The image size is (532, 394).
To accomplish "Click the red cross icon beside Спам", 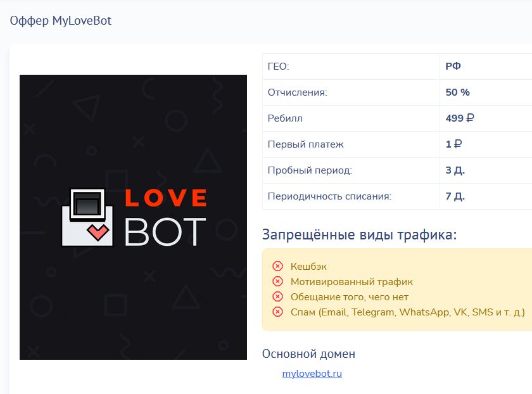I will 277,312.
